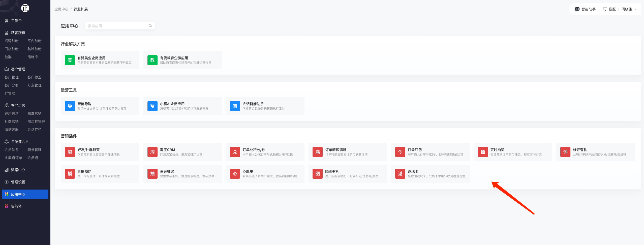
Task: Click the magnifier icon in search box
Action: [150, 26]
